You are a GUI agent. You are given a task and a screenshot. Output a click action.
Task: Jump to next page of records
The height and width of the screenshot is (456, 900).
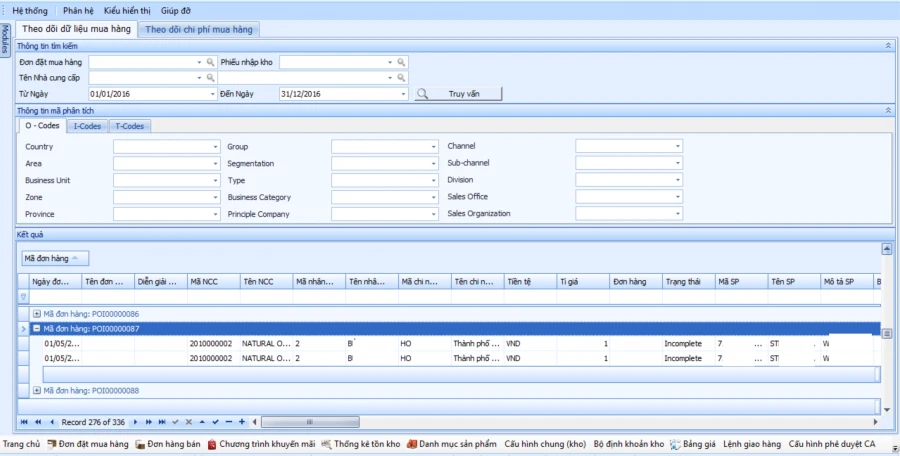149,422
